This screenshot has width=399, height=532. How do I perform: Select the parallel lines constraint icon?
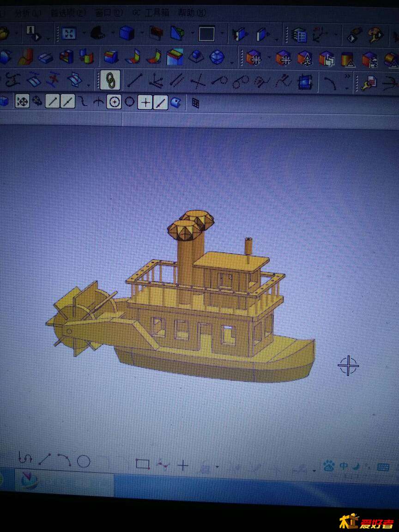click(177, 81)
